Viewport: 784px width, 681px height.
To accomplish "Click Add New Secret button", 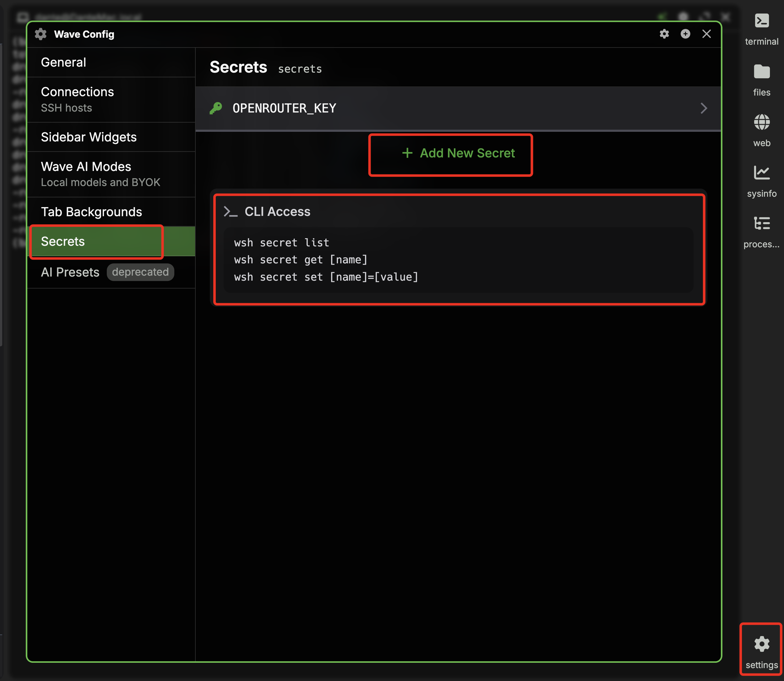I will (458, 153).
